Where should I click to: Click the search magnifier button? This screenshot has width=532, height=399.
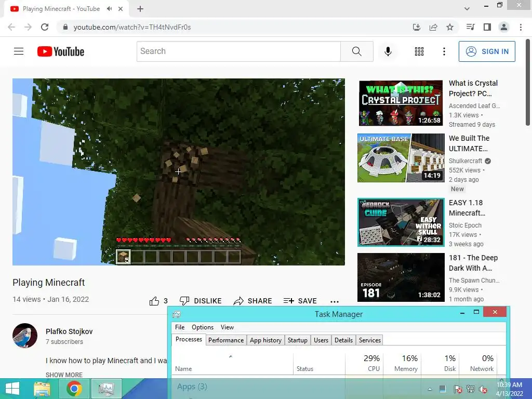tap(356, 51)
